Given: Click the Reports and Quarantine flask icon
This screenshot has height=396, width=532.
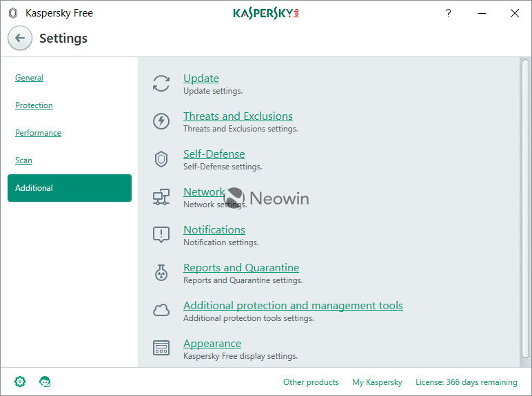Looking at the screenshot, I should pyautogui.click(x=161, y=273).
